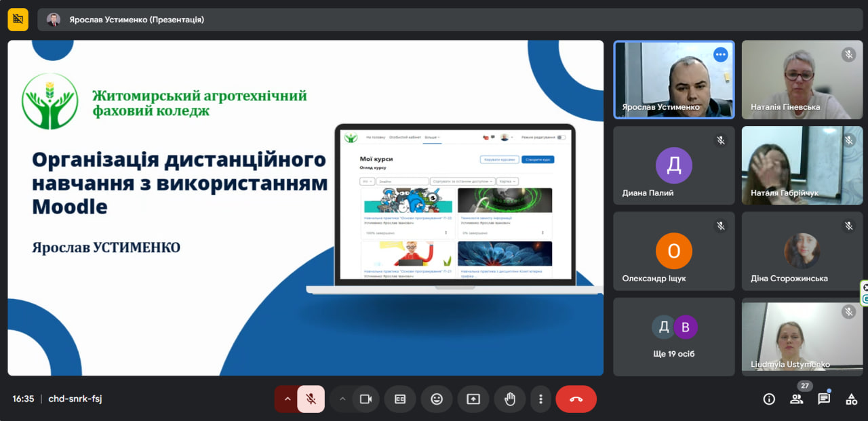Open the meeting details info icon
The width and height of the screenshot is (868, 421).
click(769, 399)
